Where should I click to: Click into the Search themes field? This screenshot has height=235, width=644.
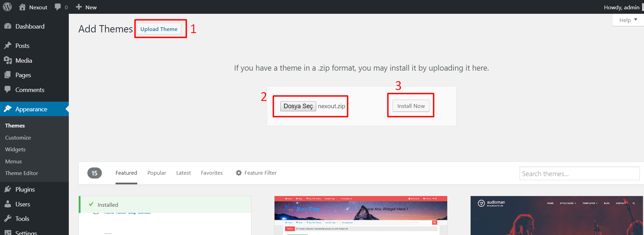[579, 174]
